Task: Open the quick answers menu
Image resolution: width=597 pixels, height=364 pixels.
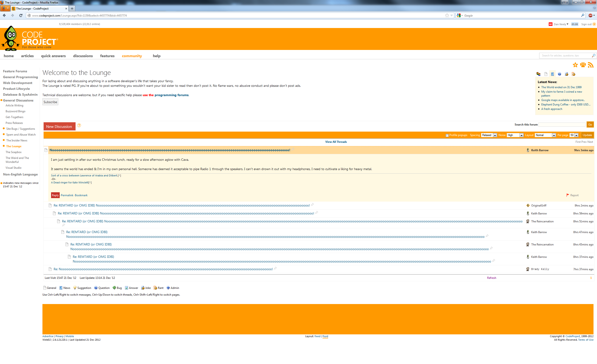Action: 53,56
